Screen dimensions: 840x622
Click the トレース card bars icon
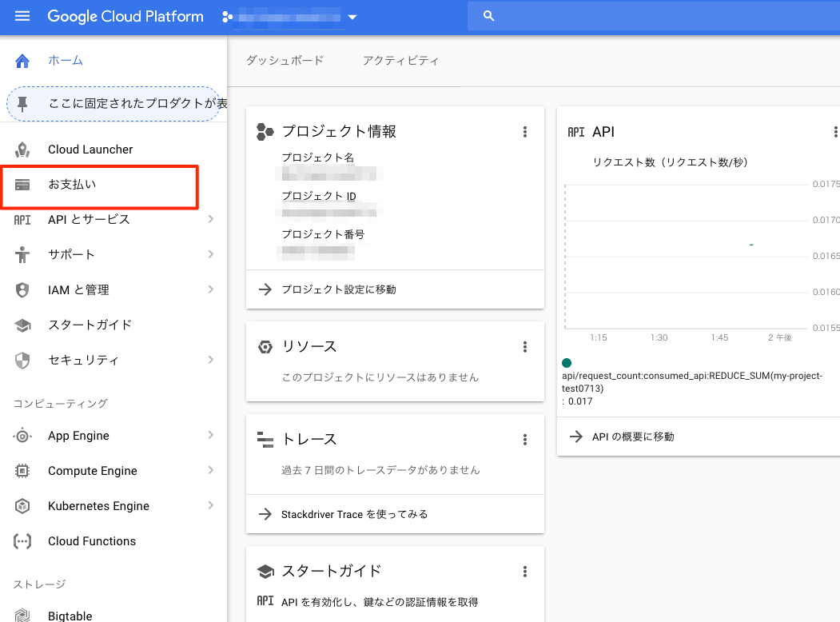(265, 439)
